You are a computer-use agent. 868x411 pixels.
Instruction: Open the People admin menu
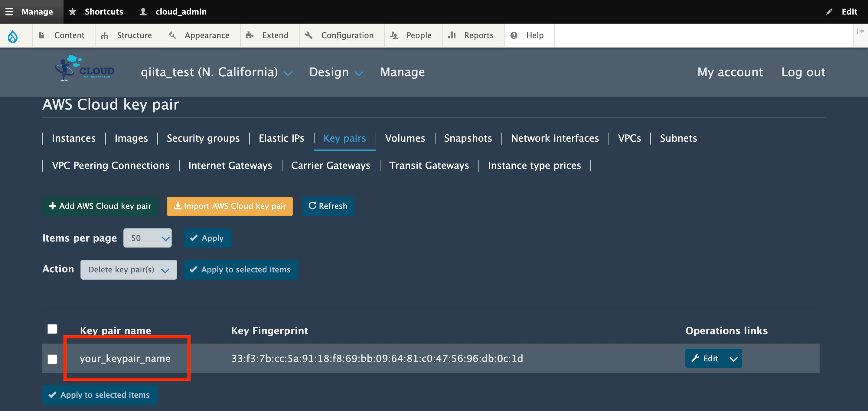pyautogui.click(x=413, y=35)
